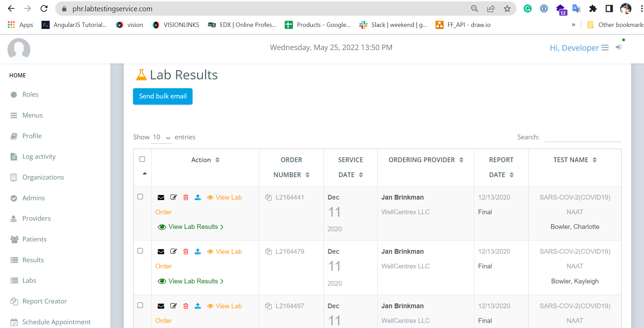Click the edit icon in row L2164441

coord(174,197)
